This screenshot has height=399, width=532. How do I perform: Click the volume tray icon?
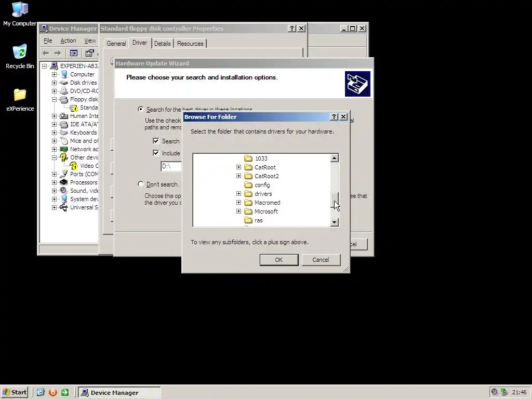coord(495,392)
